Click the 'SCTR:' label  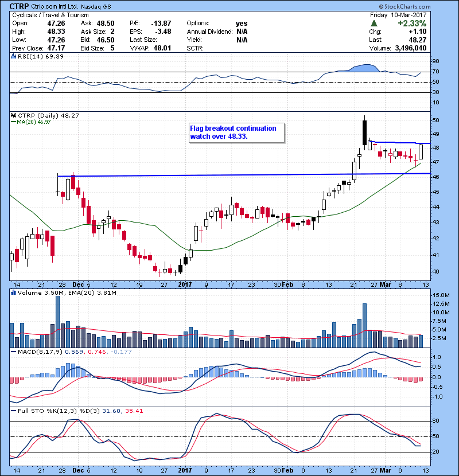[x=195, y=48]
